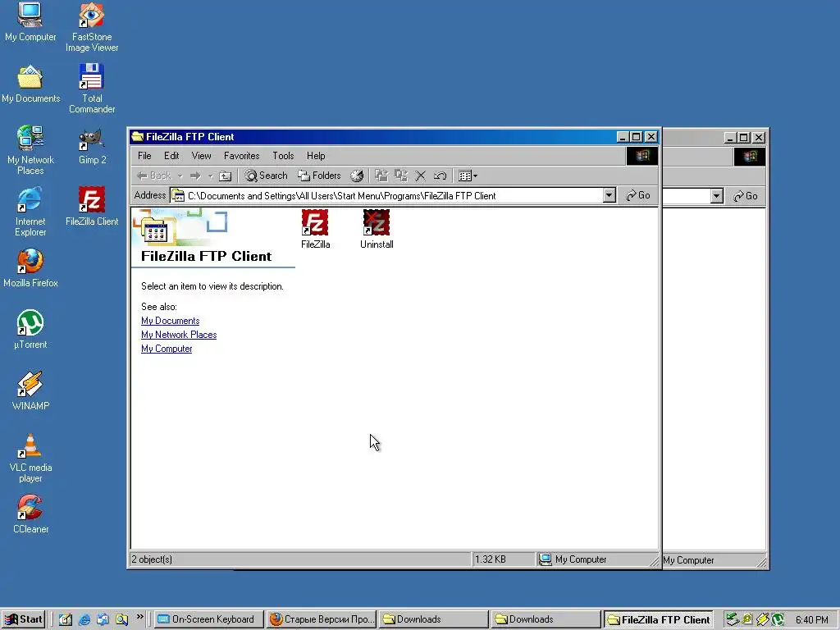Select the Internet Explorer desktop icon
This screenshot has width=840, height=630.
click(30, 212)
